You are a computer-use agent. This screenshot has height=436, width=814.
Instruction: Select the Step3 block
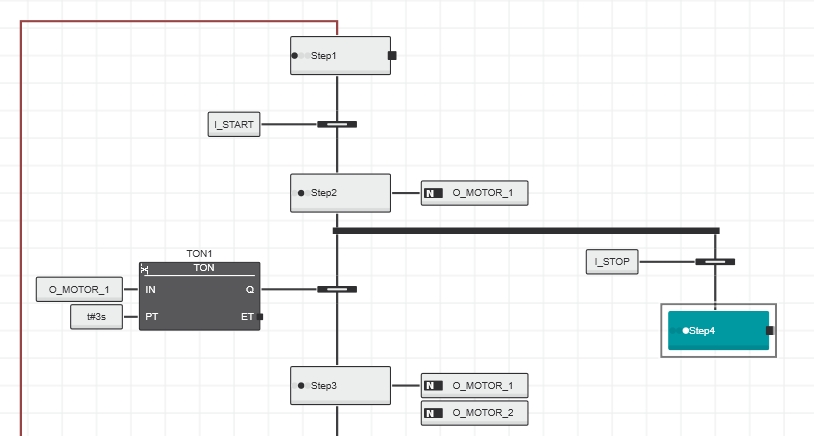point(340,385)
